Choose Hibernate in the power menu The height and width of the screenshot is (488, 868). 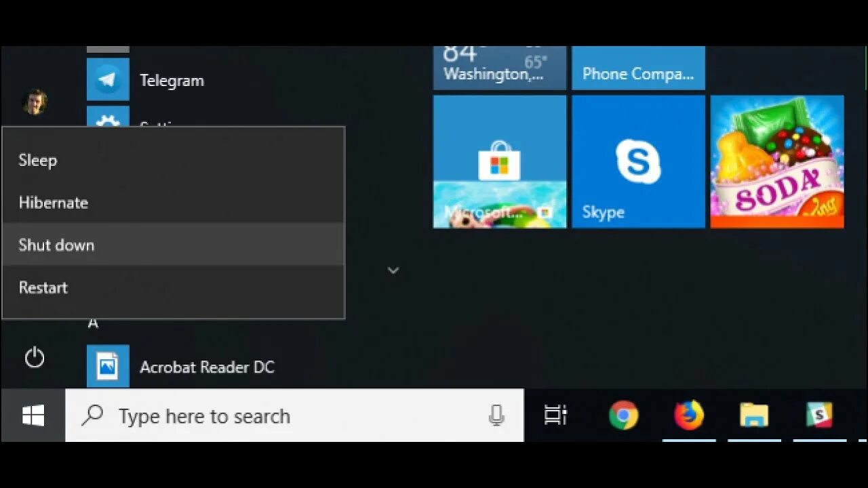point(173,203)
